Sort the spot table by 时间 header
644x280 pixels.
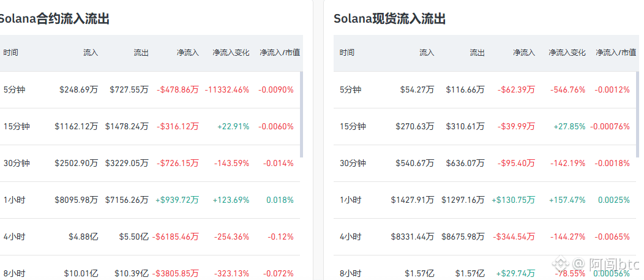pyautogui.click(x=346, y=53)
